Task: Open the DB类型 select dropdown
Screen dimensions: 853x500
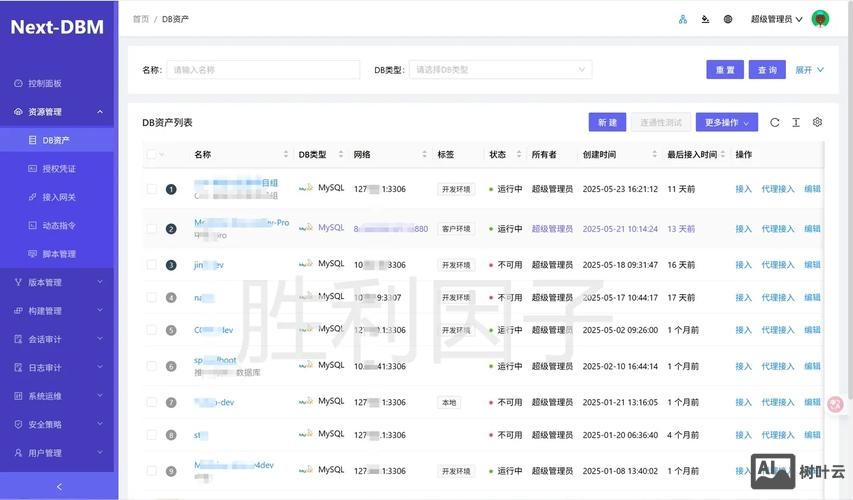Action: [500, 70]
